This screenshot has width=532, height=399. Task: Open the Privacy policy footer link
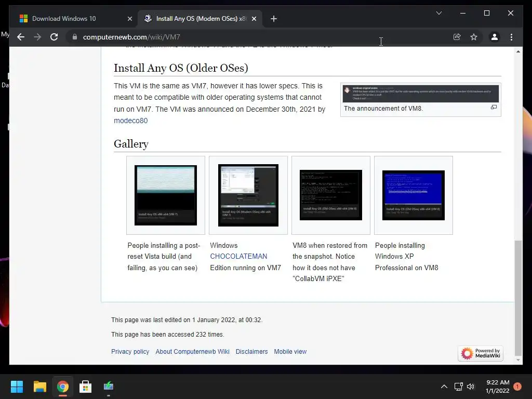130,352
